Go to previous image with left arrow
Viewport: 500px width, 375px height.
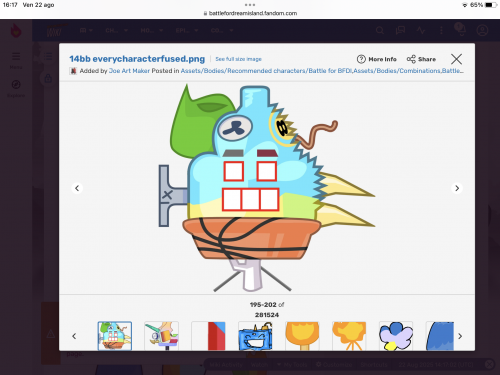(77, 188)
